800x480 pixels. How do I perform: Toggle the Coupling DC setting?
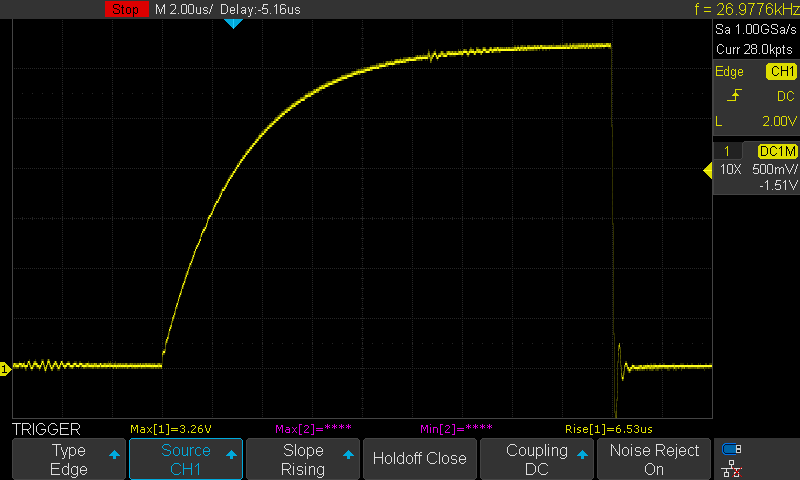coord(537,459)
